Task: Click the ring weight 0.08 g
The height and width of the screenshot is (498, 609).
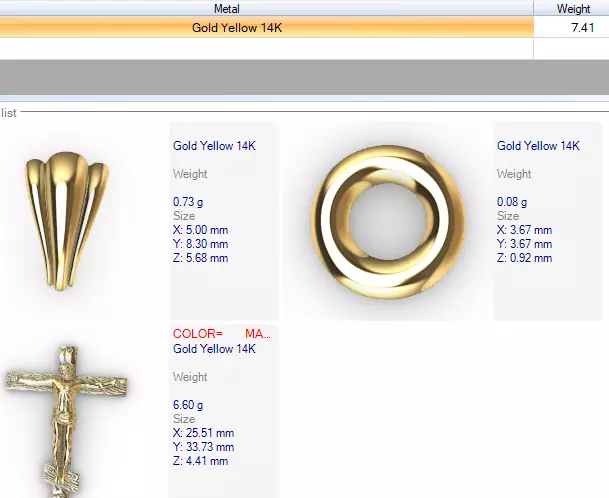Action: coord(512,202)
